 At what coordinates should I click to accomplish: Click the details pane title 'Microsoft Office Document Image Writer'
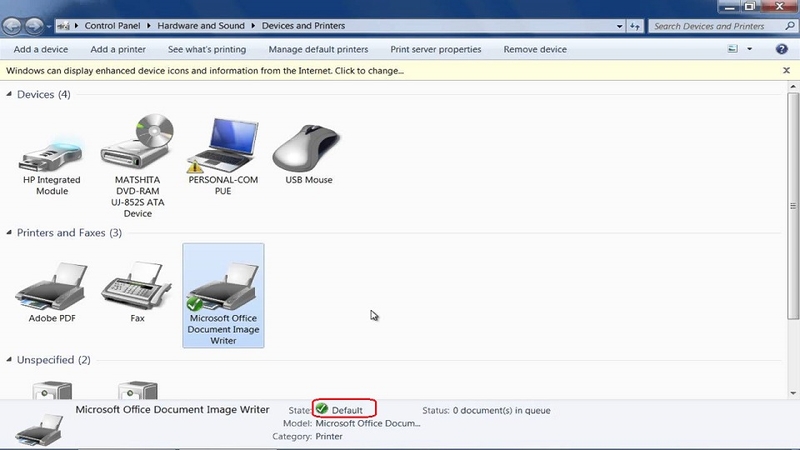pyautogui.click(x=172, y=409)
